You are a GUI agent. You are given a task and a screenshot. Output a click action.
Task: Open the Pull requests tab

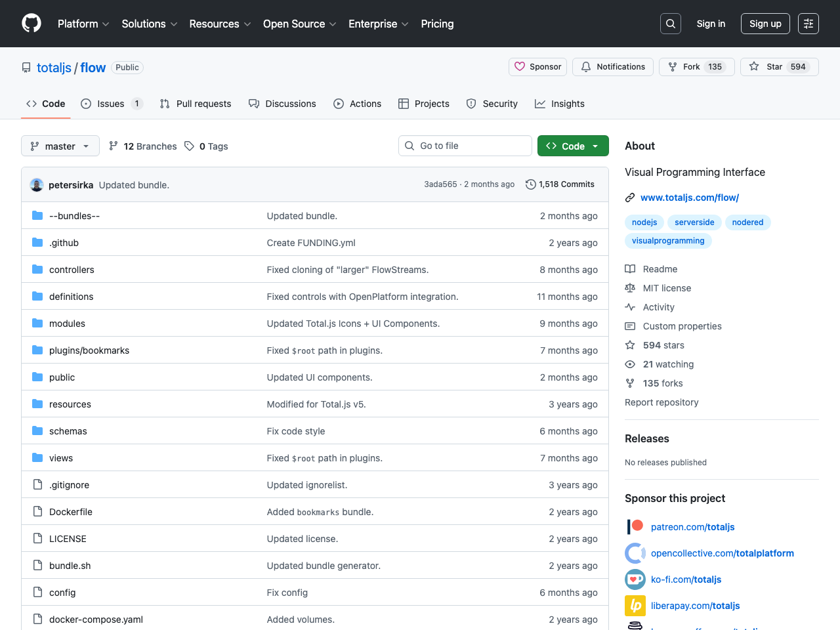pos(196,104)
